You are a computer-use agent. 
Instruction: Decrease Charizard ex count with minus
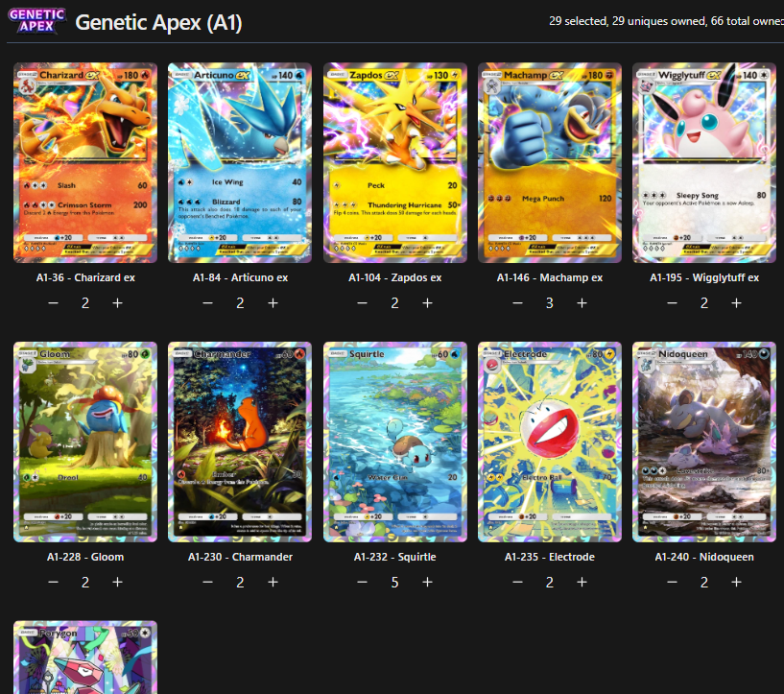pos(53,303)
